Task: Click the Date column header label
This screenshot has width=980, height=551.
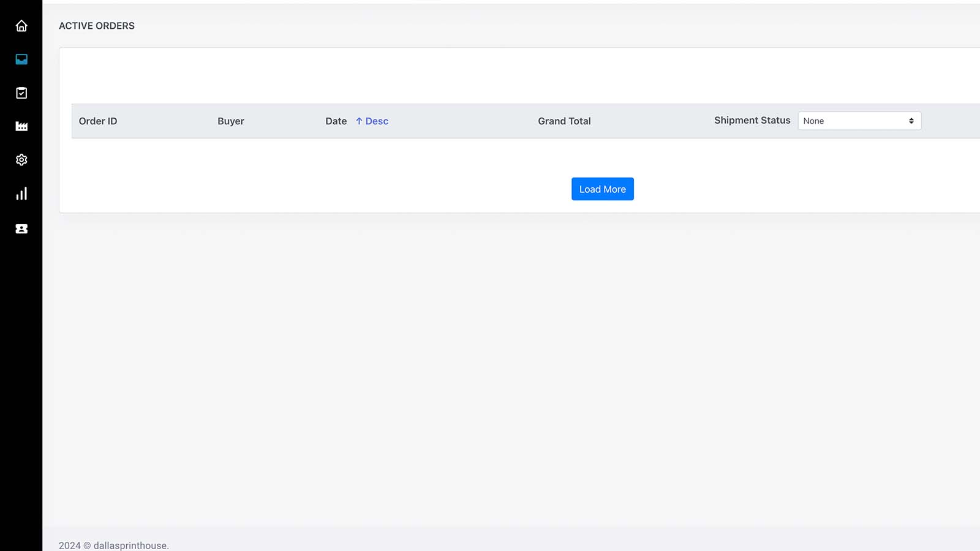Action: click(x=336, y=121)
